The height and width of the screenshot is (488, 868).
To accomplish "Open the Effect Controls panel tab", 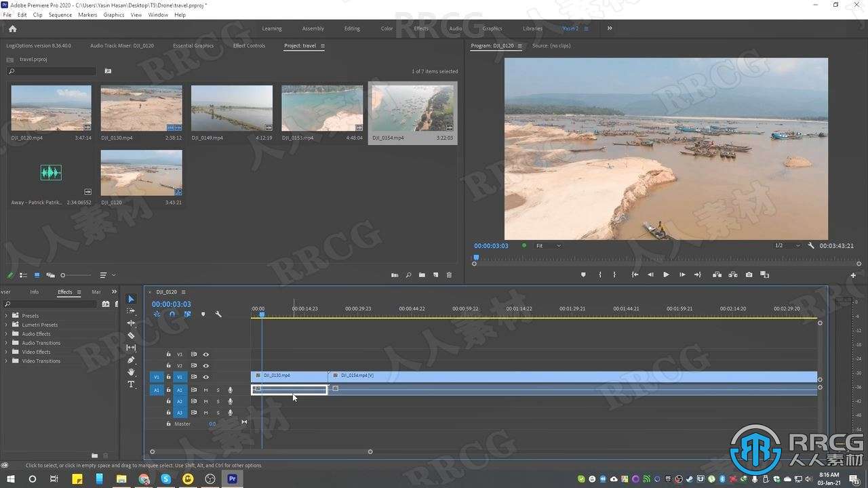I will (249, 45).
